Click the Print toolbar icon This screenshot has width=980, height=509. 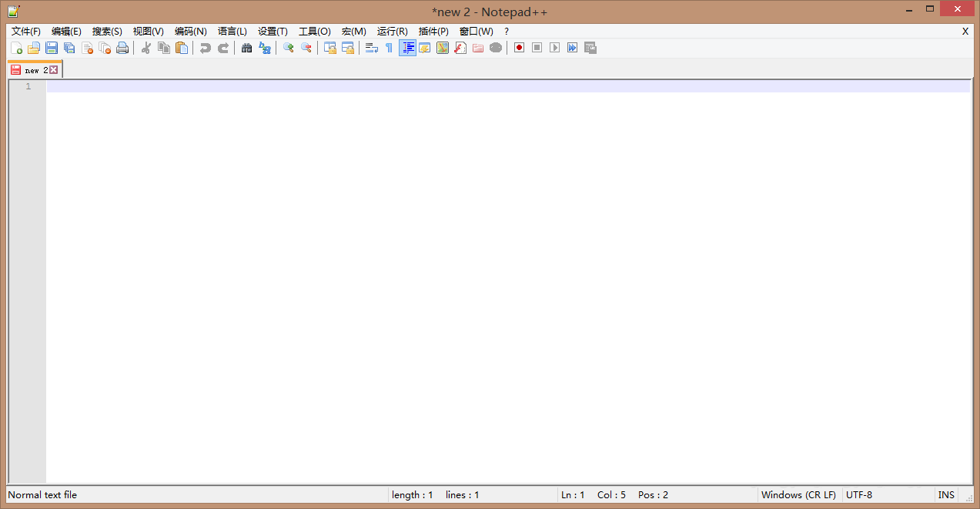click(122, 48)
